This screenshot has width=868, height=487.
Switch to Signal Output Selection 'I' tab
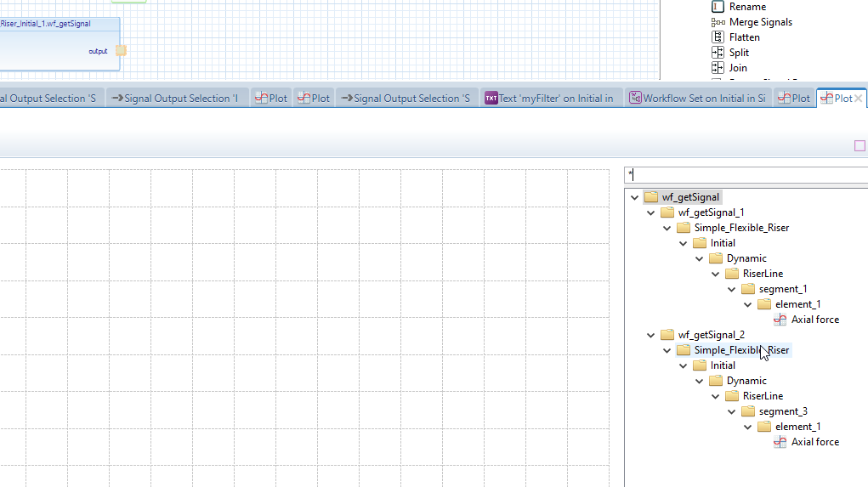click(x=177, y=99)
